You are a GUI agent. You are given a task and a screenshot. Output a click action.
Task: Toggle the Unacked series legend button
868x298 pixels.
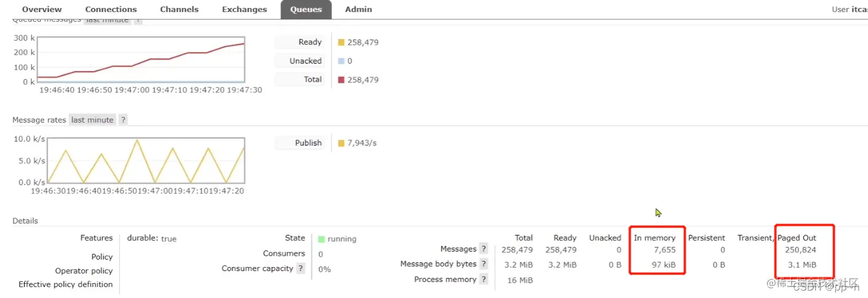point(300,61)
